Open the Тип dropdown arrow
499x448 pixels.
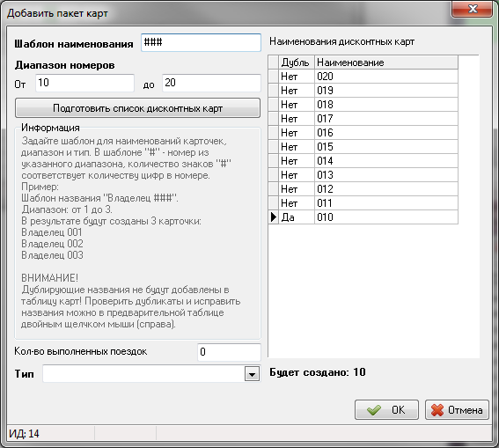coord(252,374)
